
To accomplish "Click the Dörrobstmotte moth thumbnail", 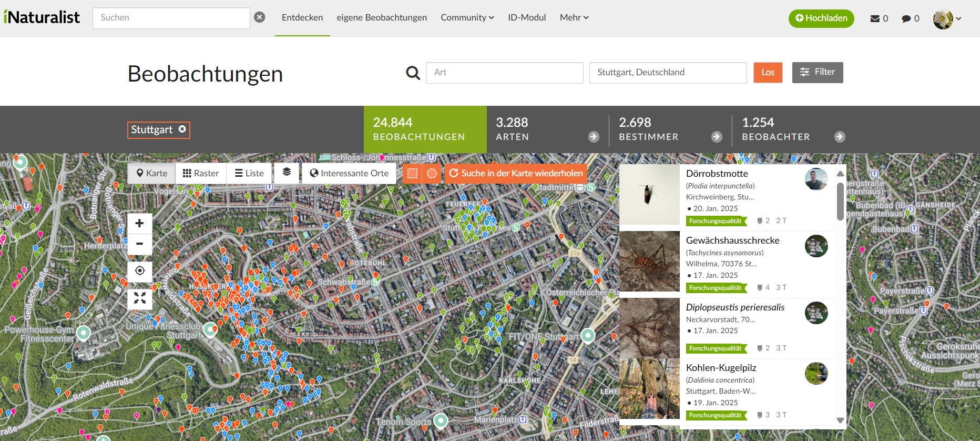I will click(649, 195).
